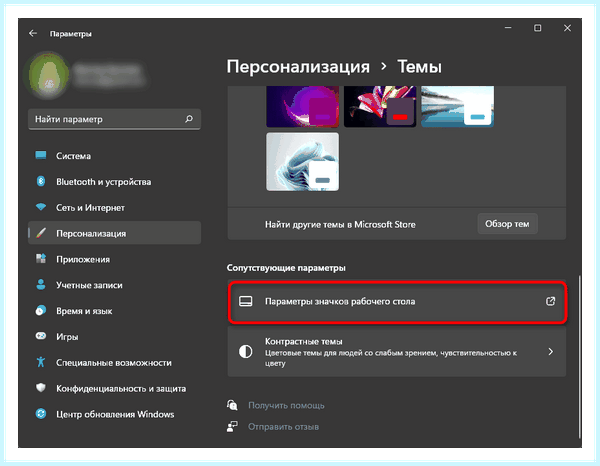Click the vertical scrollbar on the right

(579, 356)
